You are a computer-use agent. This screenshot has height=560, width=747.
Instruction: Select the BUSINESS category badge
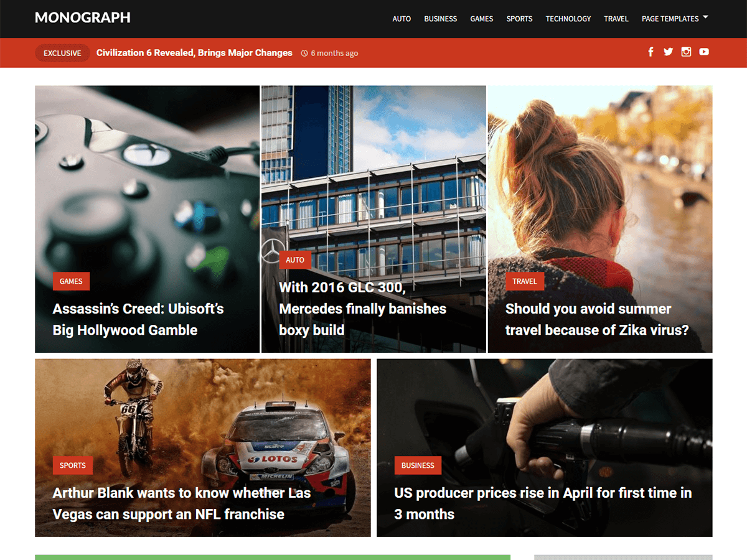pyautogui.click(x=418, y=465)
